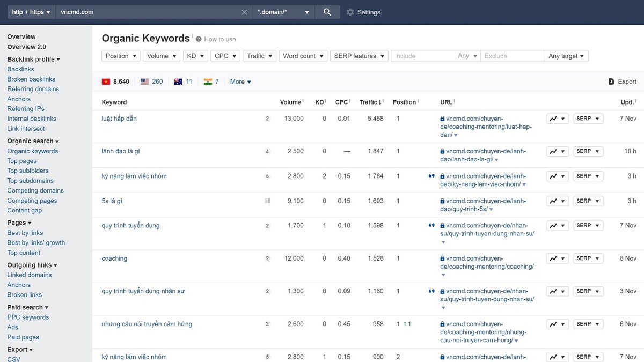The width and height of the screenshot is (644, 362).
Task: Click SERP features badge 2 for luật hấp dẫn
Action: [x=267, y=119]
